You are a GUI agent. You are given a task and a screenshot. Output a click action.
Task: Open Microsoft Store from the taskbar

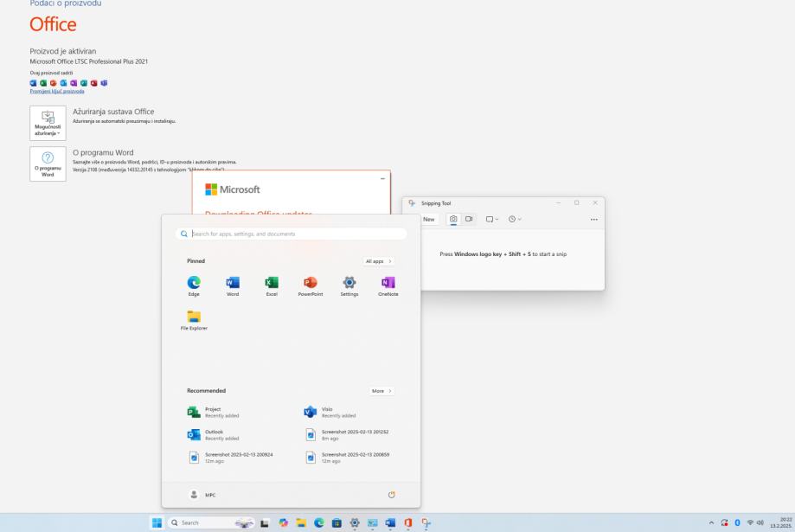point(337,522)
